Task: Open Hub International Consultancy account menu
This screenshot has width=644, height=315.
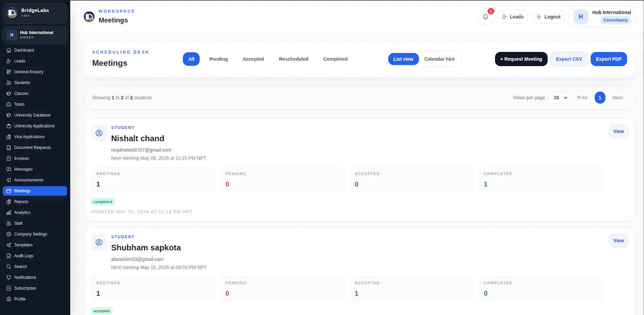Action: [602, 17]
